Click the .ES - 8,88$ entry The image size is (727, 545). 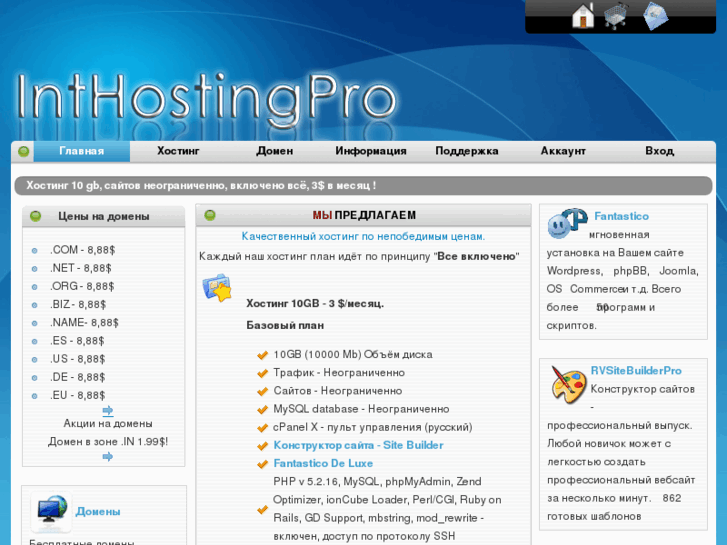coord(77,341)
